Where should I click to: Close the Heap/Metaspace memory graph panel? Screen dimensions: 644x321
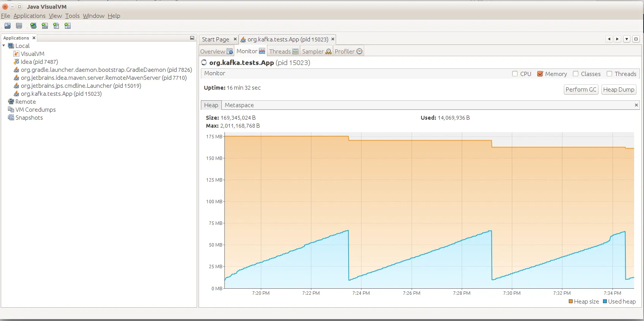[x=636, y=105]
